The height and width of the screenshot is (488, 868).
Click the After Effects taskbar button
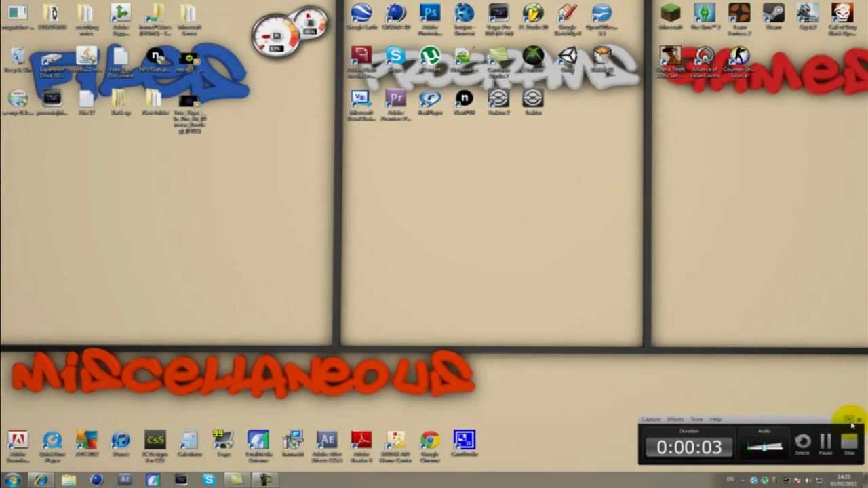(125, 480)
